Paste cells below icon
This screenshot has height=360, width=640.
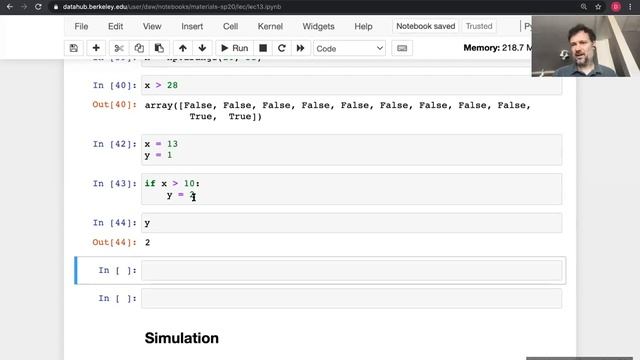159,48
